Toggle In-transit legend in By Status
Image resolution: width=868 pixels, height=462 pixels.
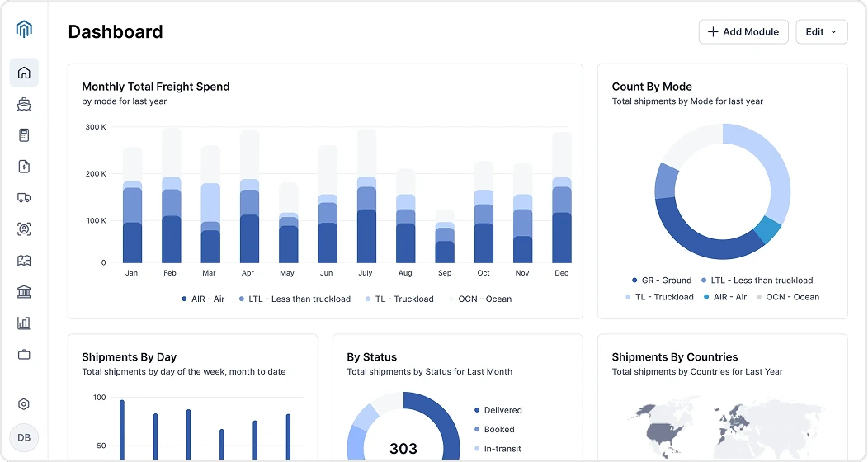point(498,449)
